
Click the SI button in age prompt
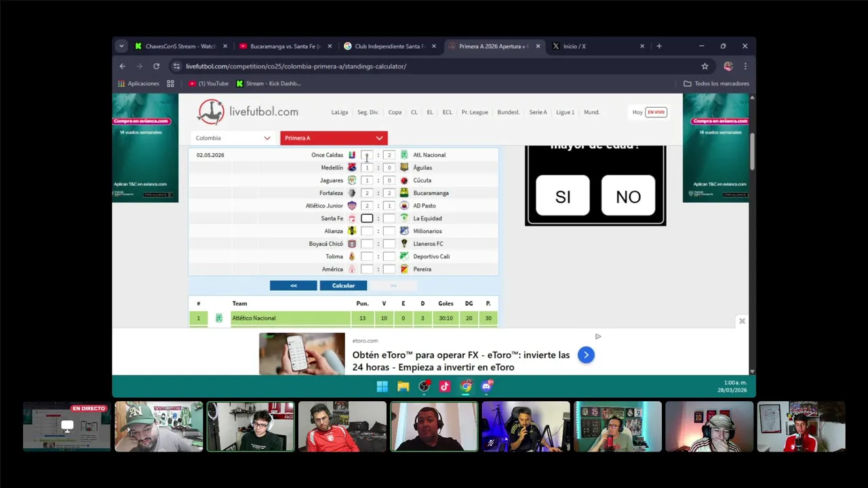click(563, 196)
